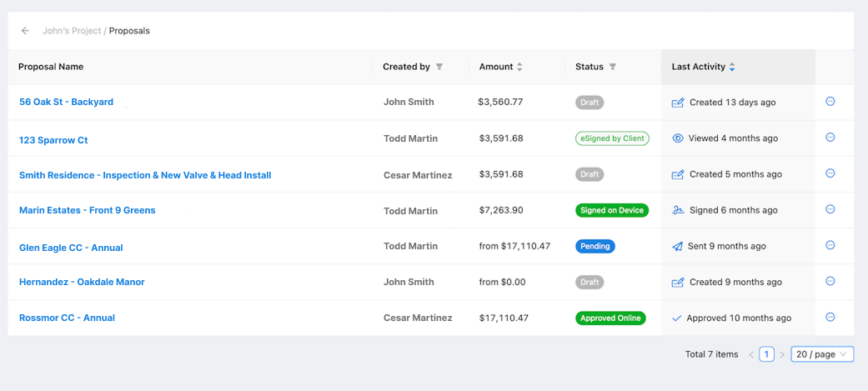This screenshot has width=868, height=391.
Task: Go to next page arrow
Action: pyautogui.click(x=782, y=354)
